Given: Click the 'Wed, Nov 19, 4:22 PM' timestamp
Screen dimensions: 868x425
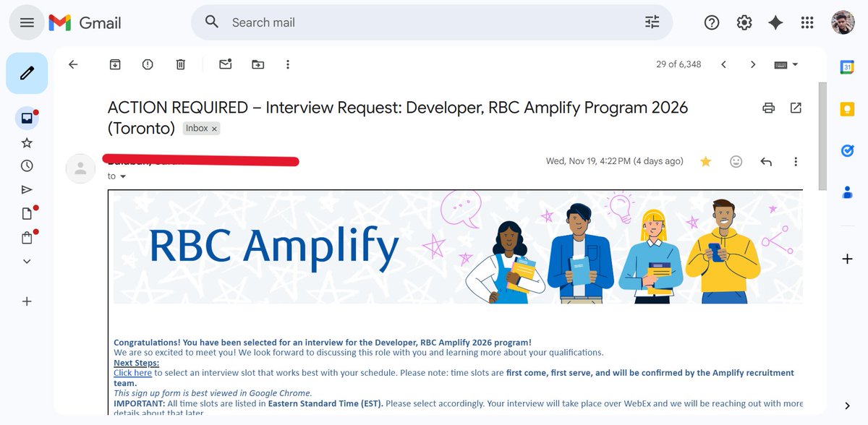Looking at the screenshot, I should pos(614,161).
